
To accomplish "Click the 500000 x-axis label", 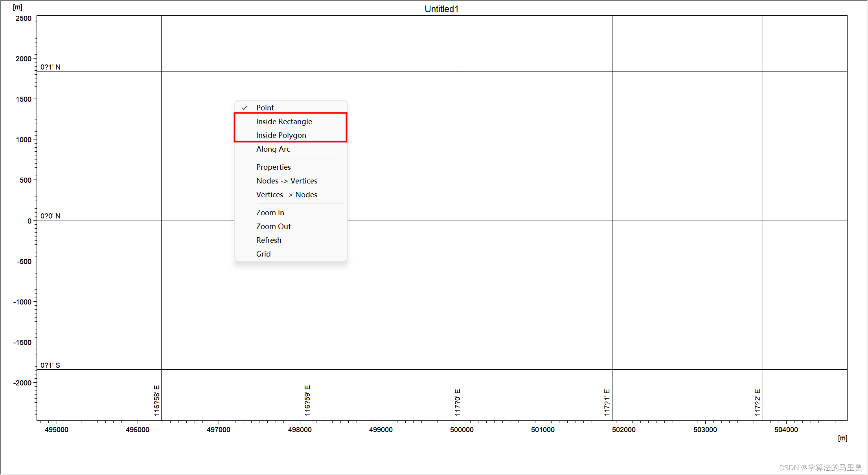I will (462, 430).
